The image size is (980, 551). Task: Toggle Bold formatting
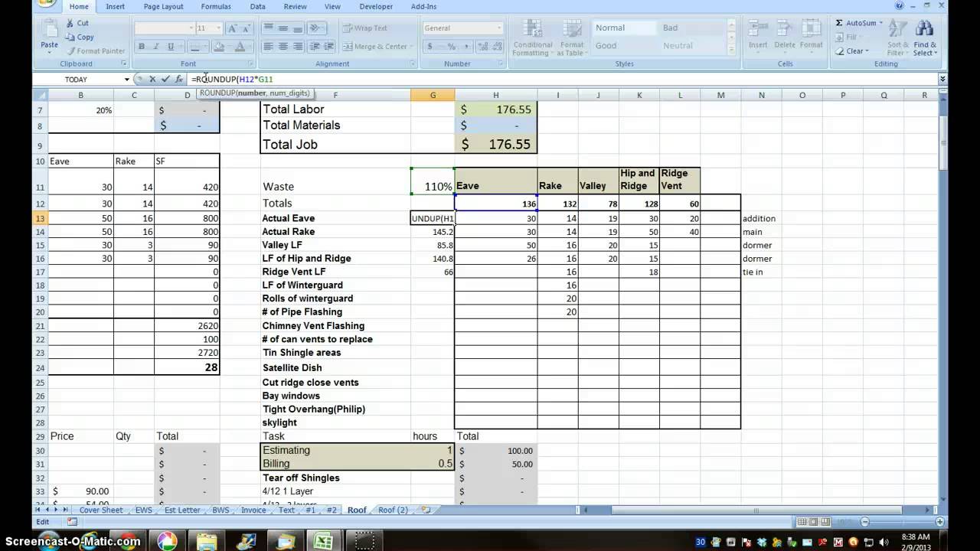[x=141, y=47]
